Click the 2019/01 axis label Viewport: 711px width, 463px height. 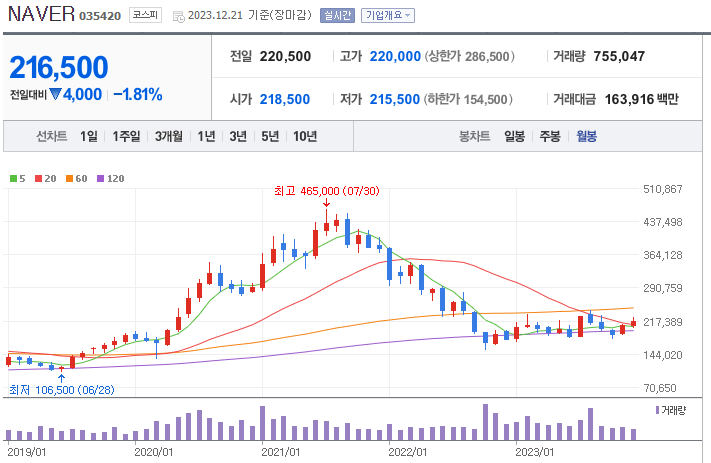tap(27, 452)
